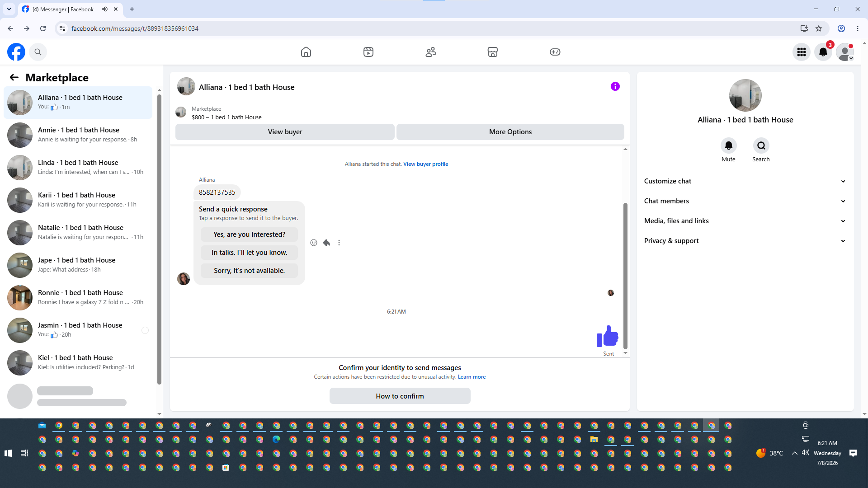The image size is (868, 488).
Task: Bookmark this tab with the star icon
Action: tap(819, 28)
